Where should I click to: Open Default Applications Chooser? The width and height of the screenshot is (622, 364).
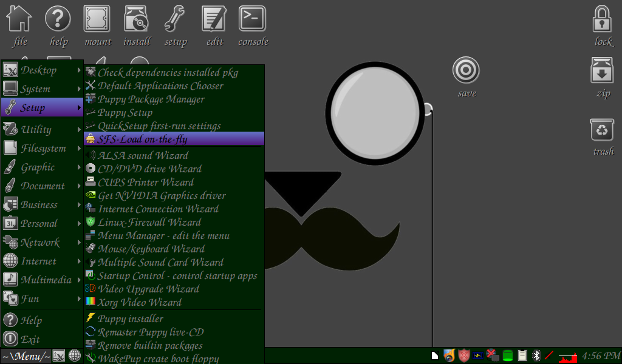[174, 86]
